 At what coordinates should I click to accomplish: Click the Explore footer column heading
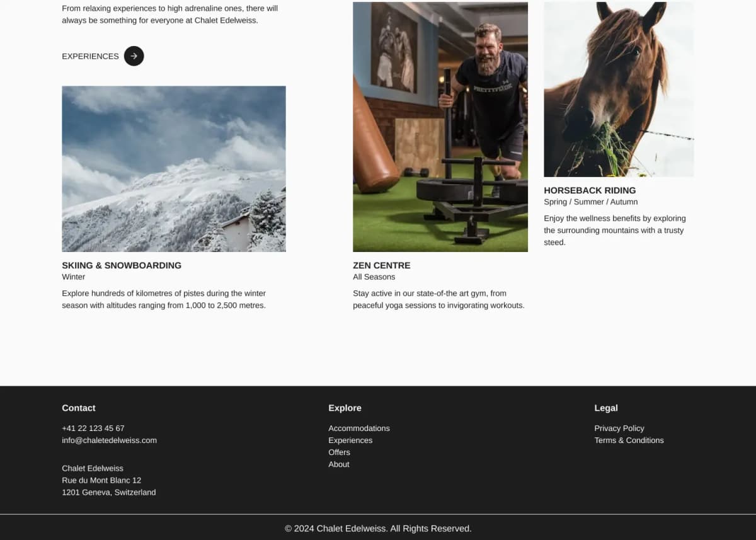click(x=345, y=408)
